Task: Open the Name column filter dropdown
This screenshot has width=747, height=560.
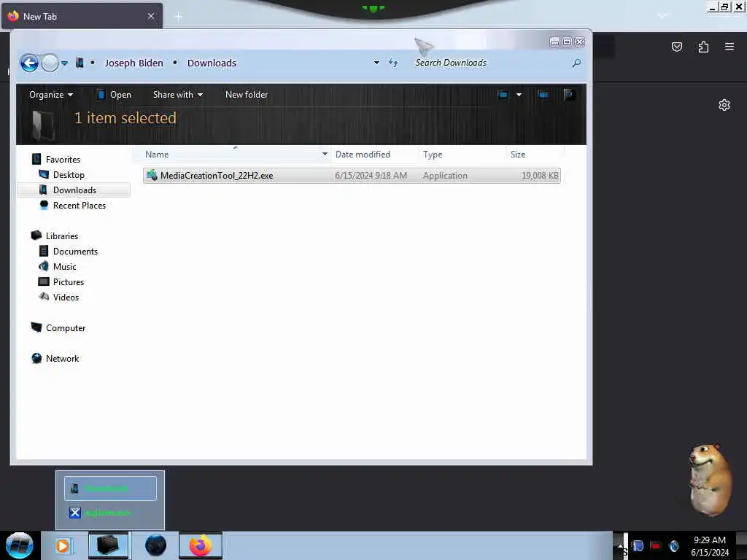Action: [x=325, y=154]
